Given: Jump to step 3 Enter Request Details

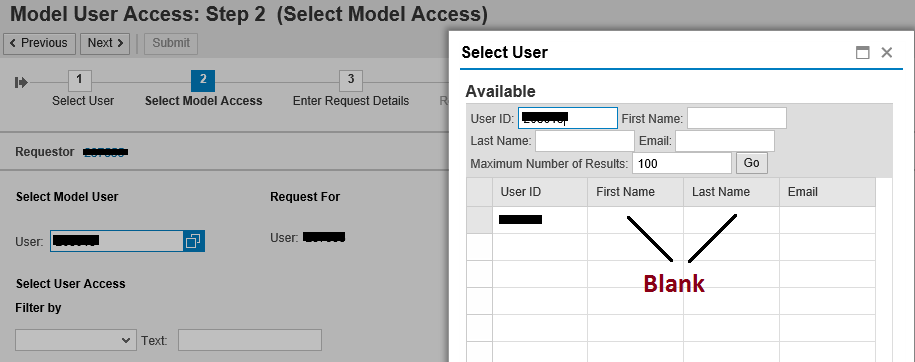Looking at the screenshot, I should (x=351, y=81).
